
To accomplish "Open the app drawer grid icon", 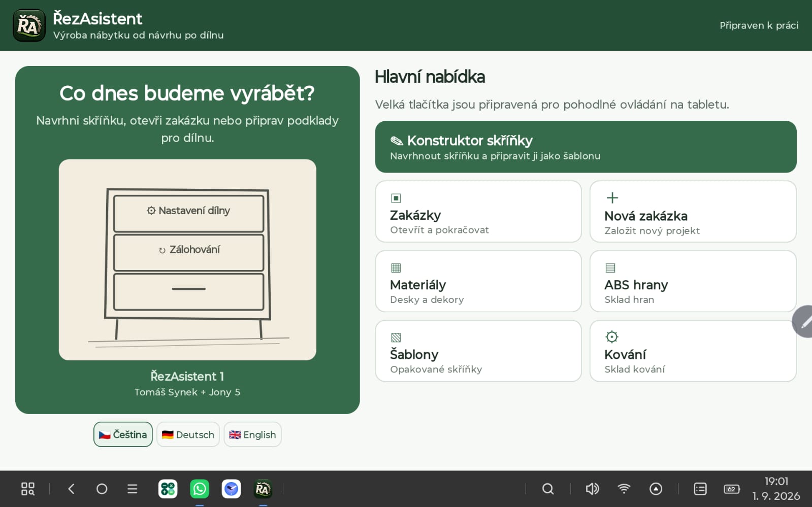I will click(28, 489).
